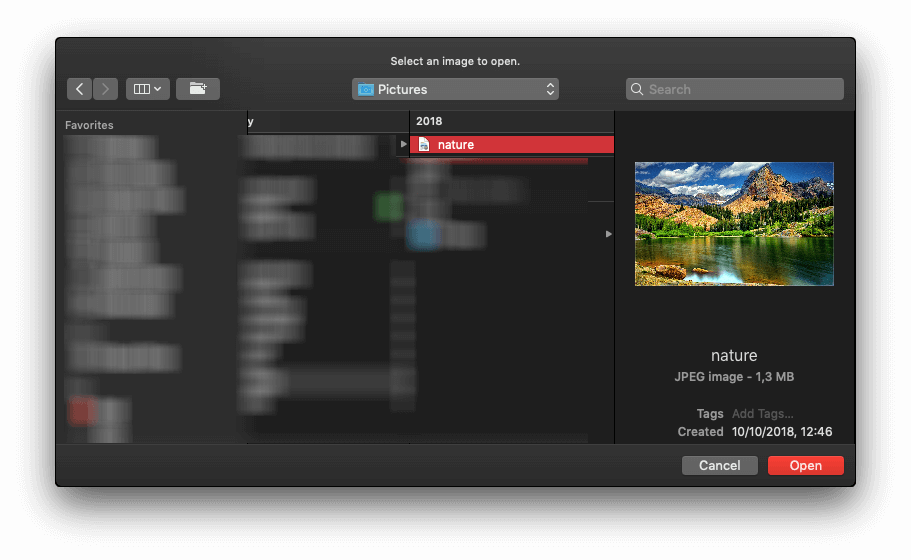Click the expand arrow beside blue folder
Viewport: 911px width, 560px height.
point(607,234)
